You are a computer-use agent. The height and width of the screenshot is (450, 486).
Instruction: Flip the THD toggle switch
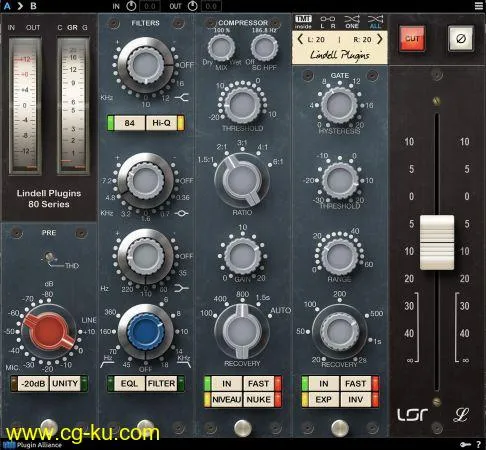pos(49,257)
